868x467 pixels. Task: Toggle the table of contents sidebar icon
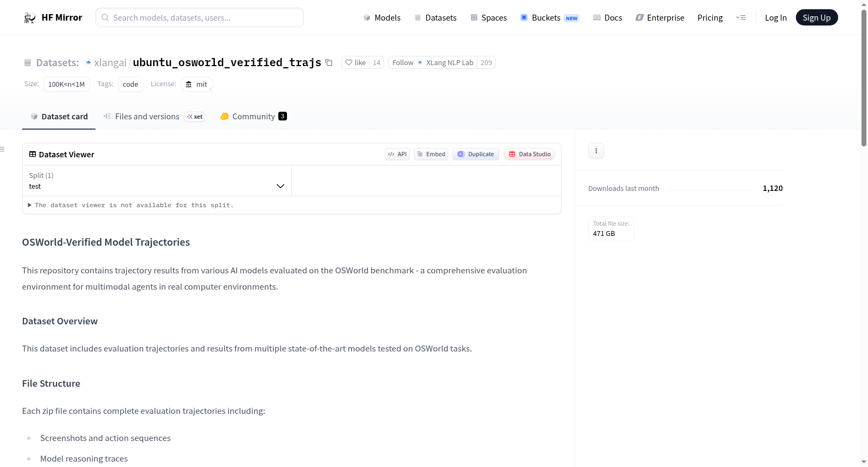click(2, 149)
